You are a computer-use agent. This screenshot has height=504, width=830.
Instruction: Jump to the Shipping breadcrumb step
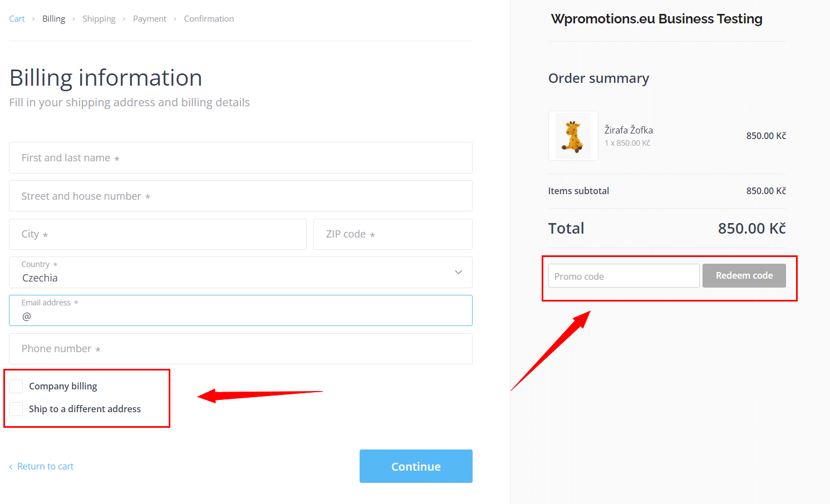coord(99,19)
